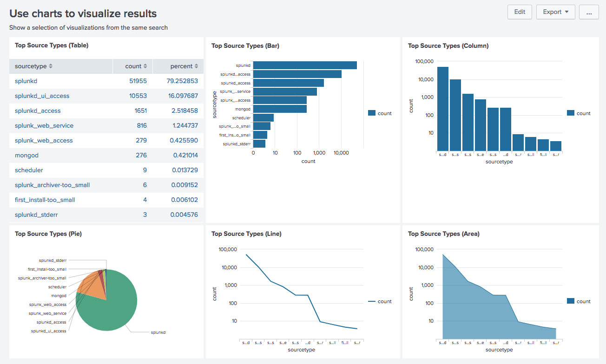This screenshot has width=606, height=364.
Task: Click count value 51955
Action: pyautogui.click(x=138, y=81)
